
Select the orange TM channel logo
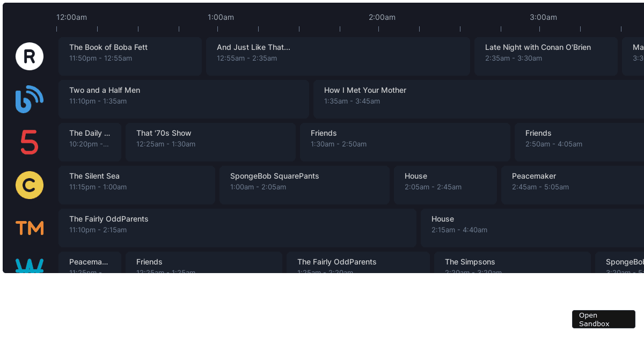point(30,228)
